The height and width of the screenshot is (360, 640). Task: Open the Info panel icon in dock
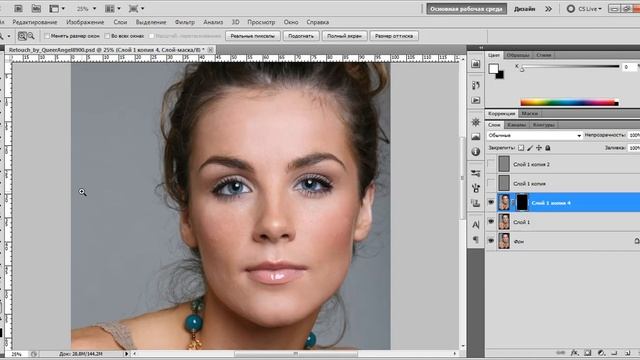(x=476, y=152)
